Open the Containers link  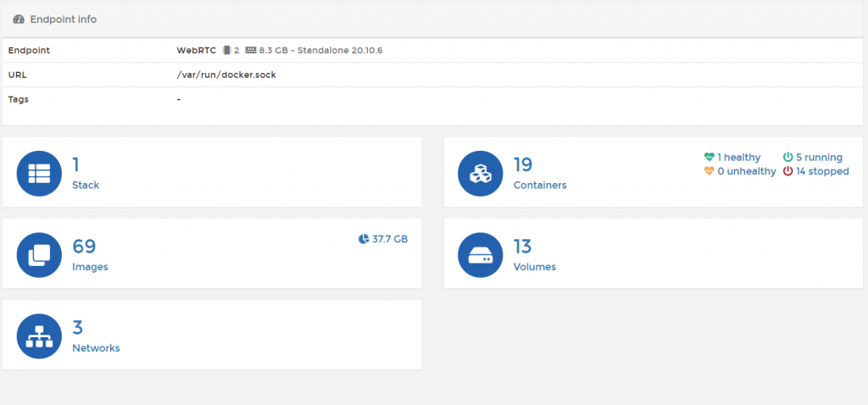coord(540,185)
